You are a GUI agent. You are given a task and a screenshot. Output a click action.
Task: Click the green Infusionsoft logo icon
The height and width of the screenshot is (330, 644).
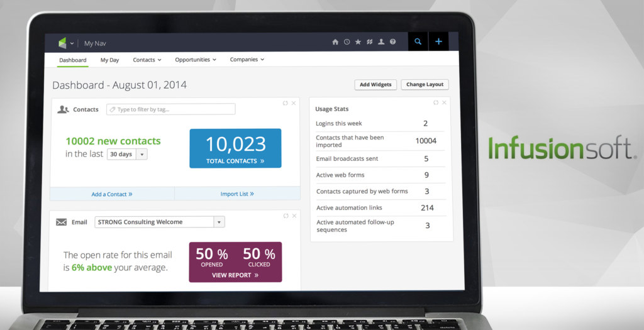pos(62,43)
